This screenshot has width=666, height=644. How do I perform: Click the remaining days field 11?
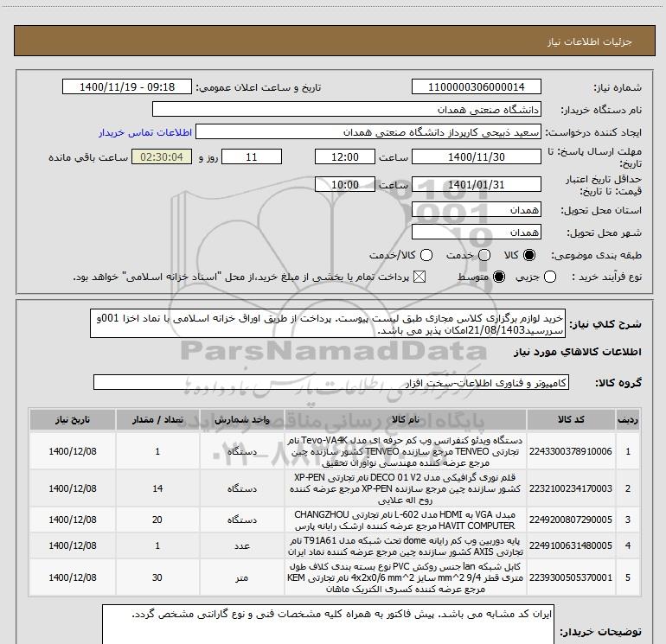(x=252, y=157)
